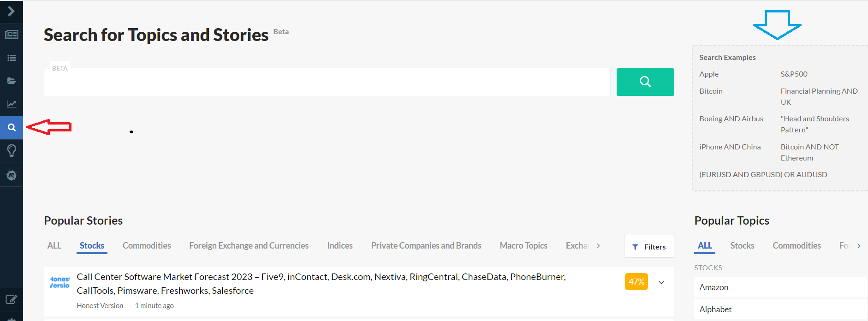This screenshot has height=321, width=868.
Task: Select Commodities tab in Popular Topics
Action: (x=797, y=246)
